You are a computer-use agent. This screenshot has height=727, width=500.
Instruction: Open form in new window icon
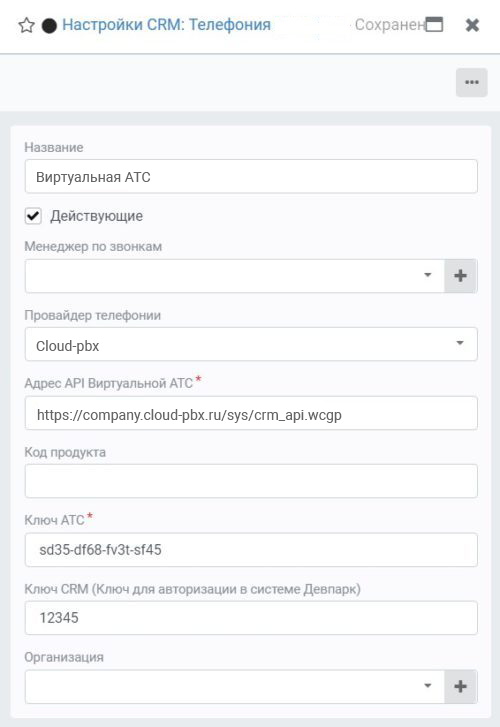click(x=434, y=25)
